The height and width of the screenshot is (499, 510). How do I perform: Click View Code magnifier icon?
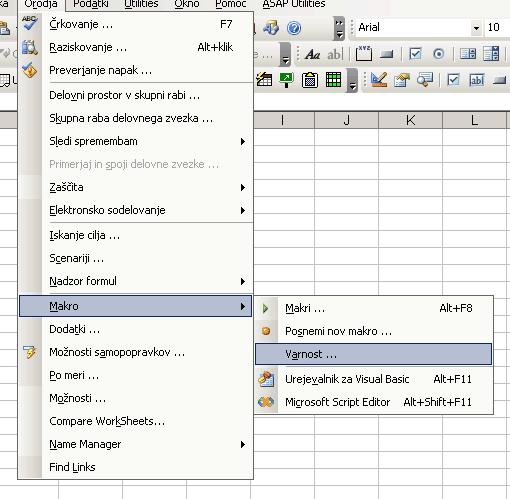[x=425, y=80]
